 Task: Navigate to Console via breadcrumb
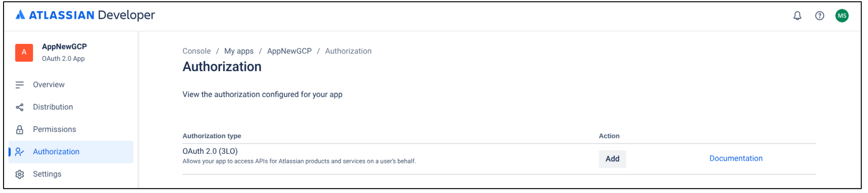tap(196, 51)
